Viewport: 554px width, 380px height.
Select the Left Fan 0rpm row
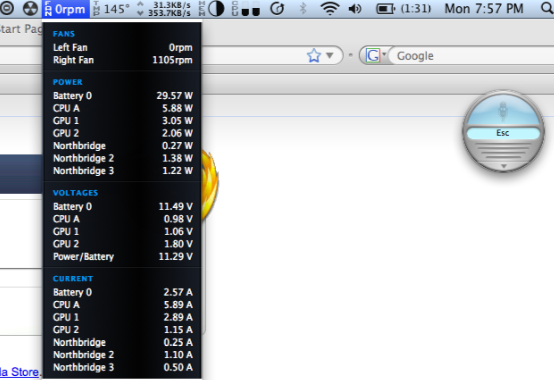(x=122, y=47)
